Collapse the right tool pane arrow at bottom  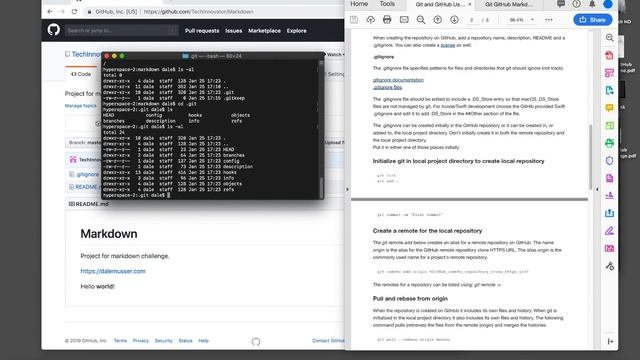(610, 341)
